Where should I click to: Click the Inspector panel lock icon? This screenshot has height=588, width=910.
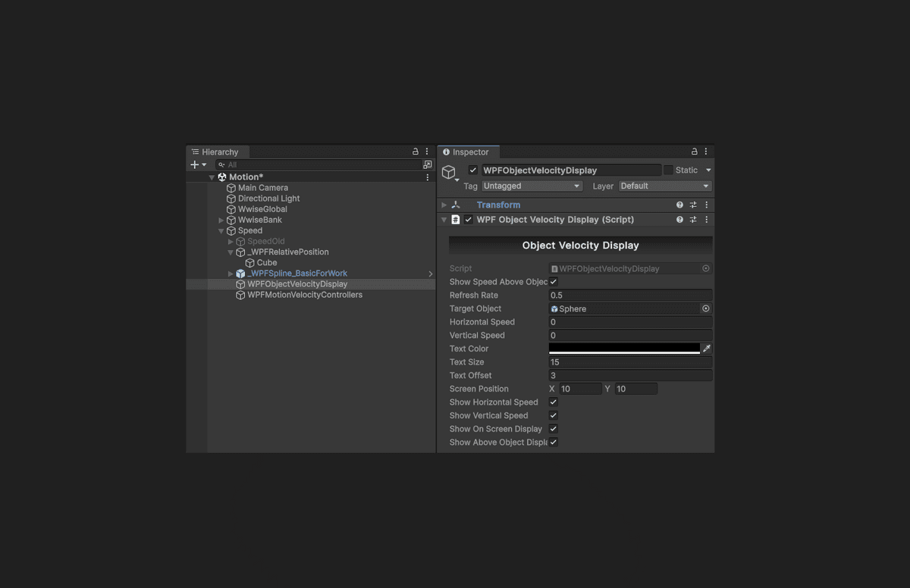[x=694, y=152]
